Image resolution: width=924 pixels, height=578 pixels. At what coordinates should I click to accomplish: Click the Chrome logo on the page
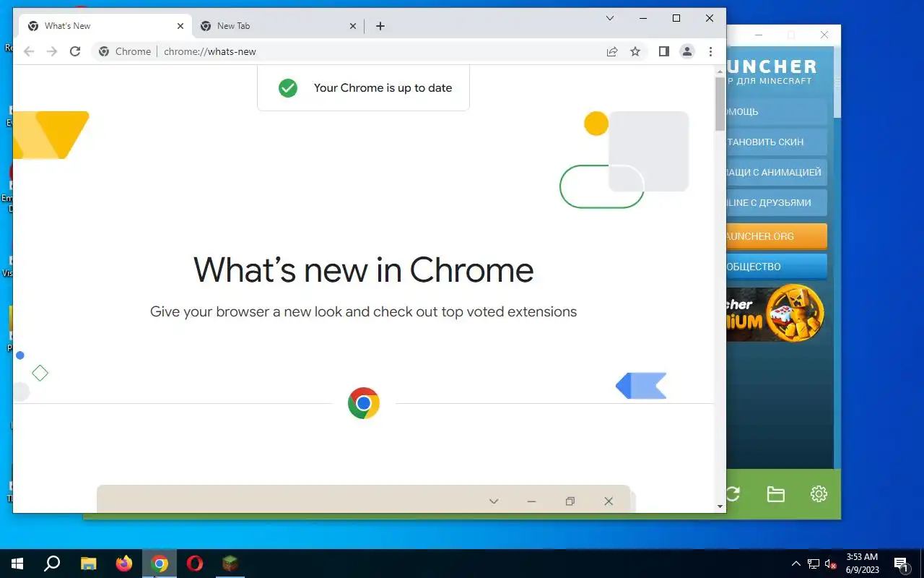click(364, 403)
